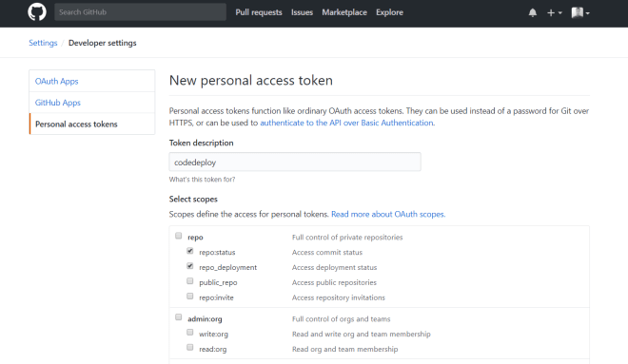
Task: Click the 'Full control of private repositories' text
Action: pos(347,238)
